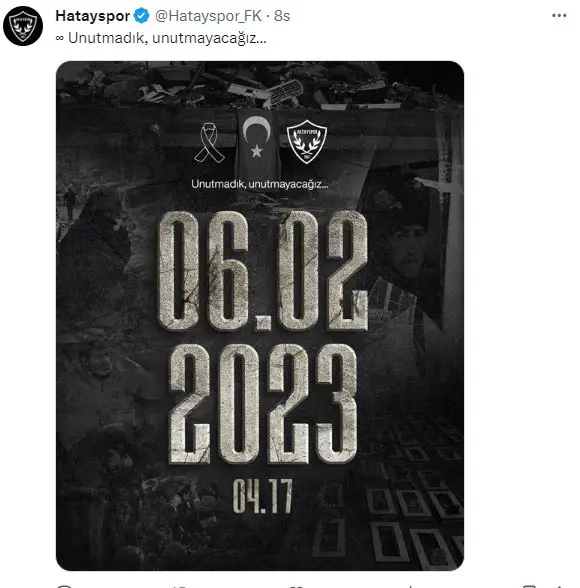Open the three-dot more options menu

click(x=559, y=16)
